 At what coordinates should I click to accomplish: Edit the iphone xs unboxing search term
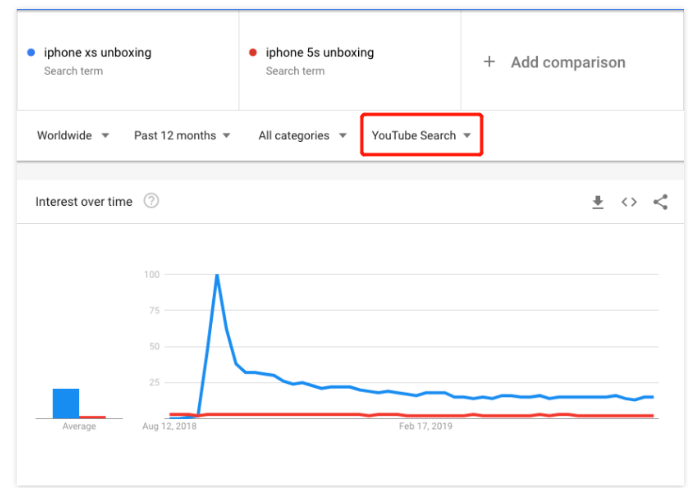98,52
